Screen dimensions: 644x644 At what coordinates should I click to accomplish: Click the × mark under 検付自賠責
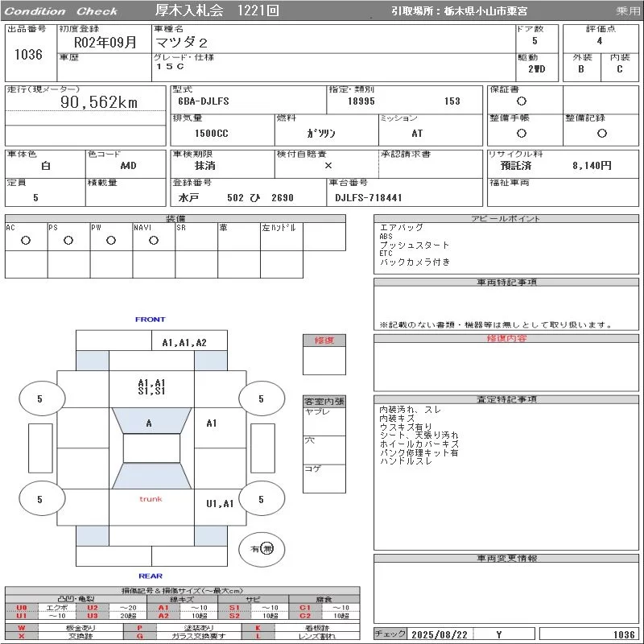(x=328, y=166)
